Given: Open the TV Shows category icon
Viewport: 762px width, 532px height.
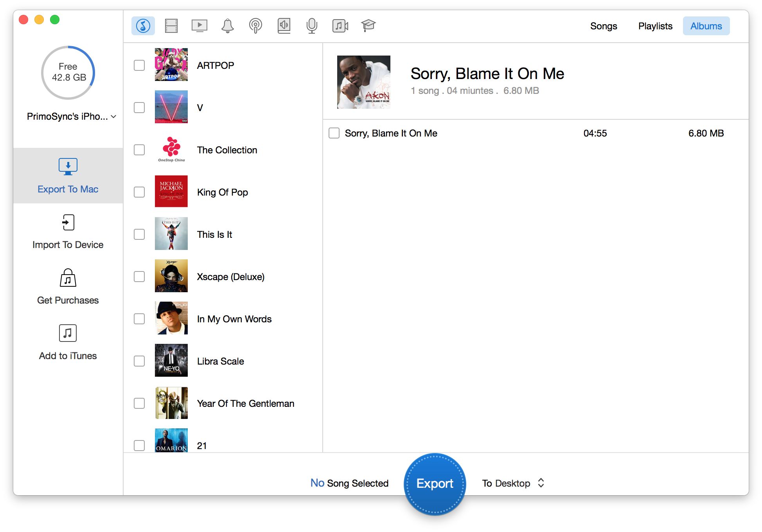Looking at the screenshot, I should click(x=199, y=26).
